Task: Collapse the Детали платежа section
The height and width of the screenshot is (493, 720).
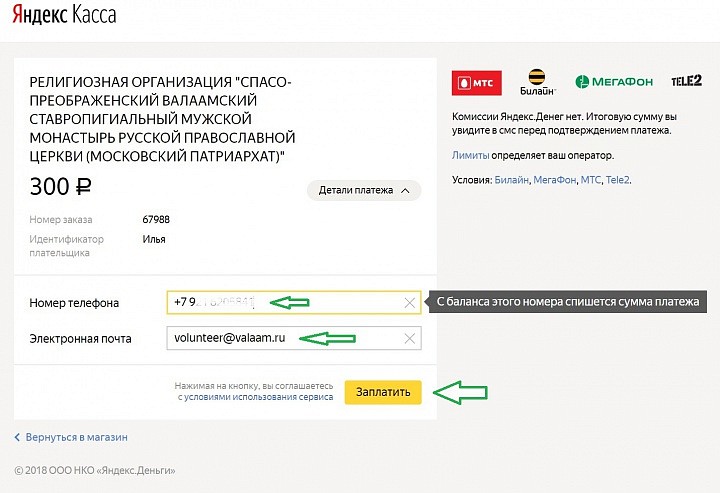Action: [x=364, y=190]
